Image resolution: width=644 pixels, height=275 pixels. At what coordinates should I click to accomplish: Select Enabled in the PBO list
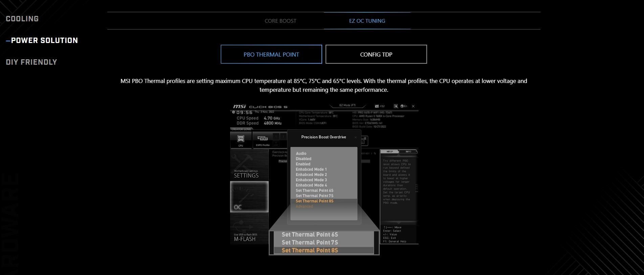click(303, 164)
